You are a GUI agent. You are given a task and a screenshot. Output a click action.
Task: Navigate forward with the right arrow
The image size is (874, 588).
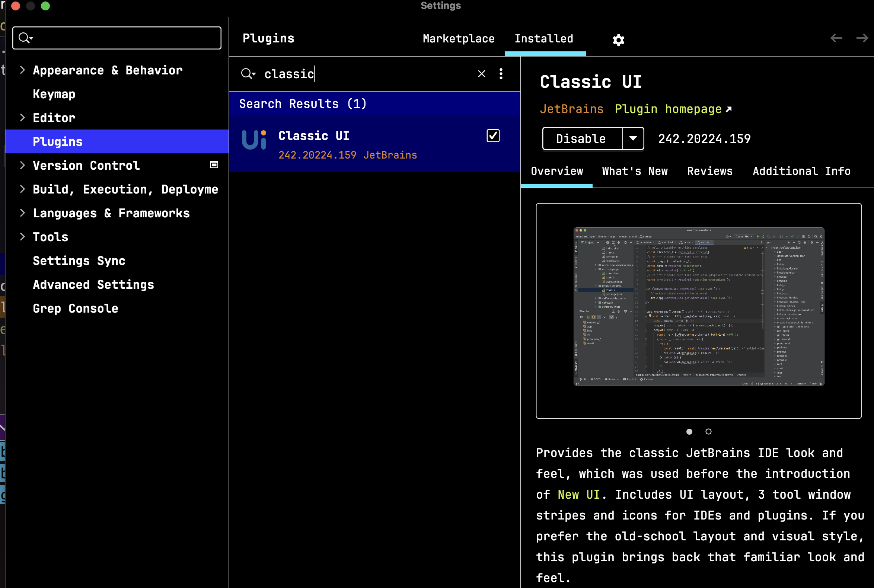(x=862, y=38)
